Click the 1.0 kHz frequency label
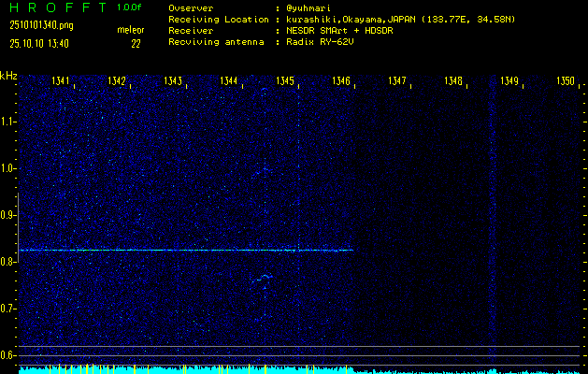The width and height of the screenshot is (588, 374). (9, 168)
